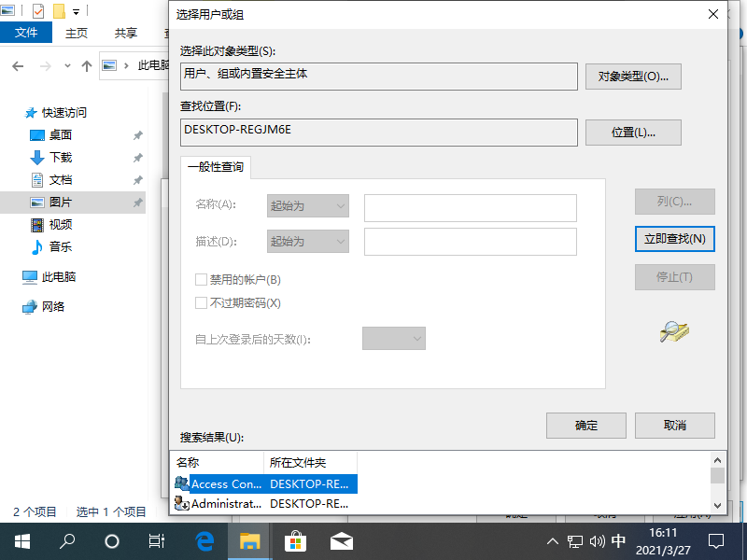Image resolution: width=747 pixels, height=560 pixels.
Task: Select Administrator in the search results
Action: [x=227, y=504]
